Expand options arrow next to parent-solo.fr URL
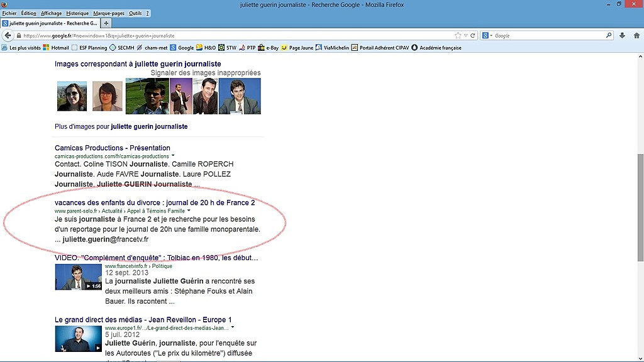Image resolution: width=644 pixels, height=362 pixels. pyautogui.click(x=189, y=211)
